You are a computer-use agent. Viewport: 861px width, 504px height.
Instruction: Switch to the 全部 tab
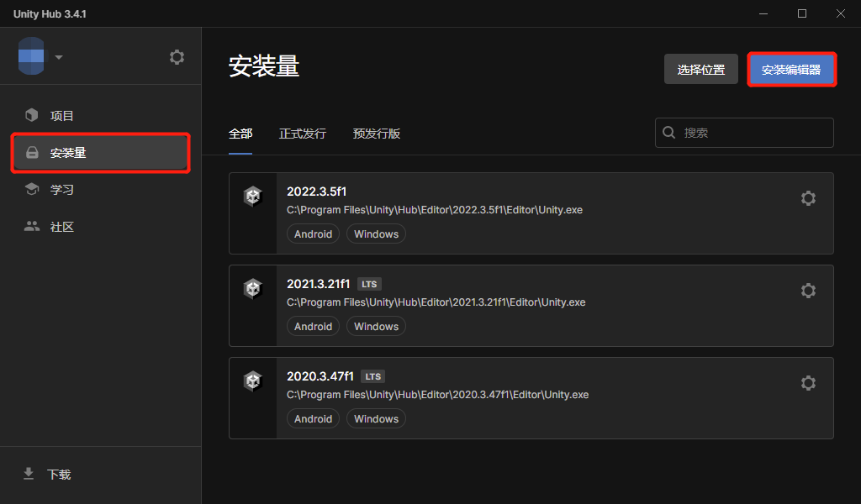(x=240, y=134)
